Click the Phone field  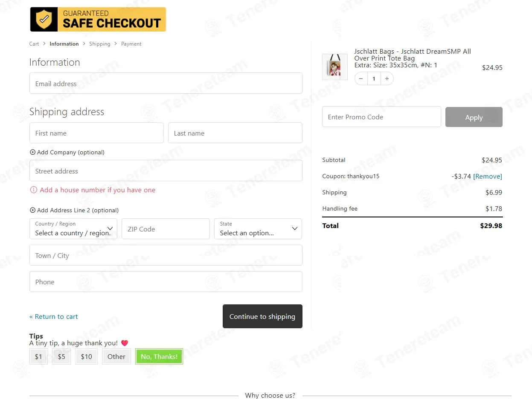[166, 282]
